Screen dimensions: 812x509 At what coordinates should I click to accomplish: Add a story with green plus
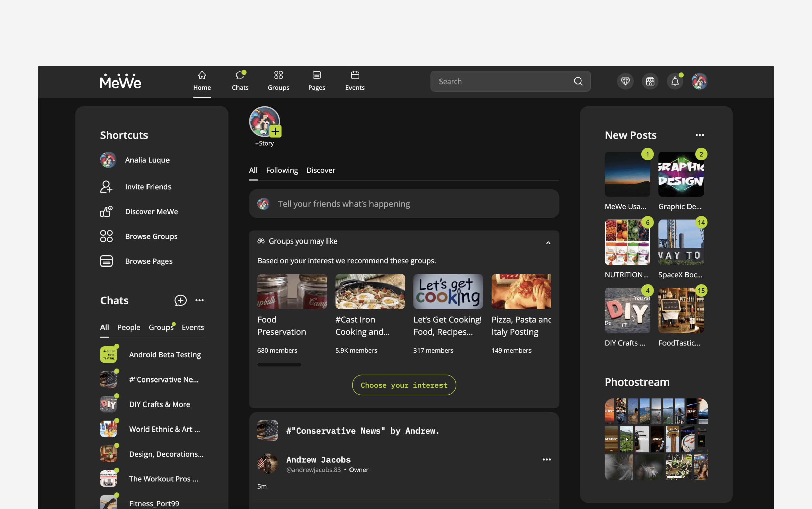(275, 131)
